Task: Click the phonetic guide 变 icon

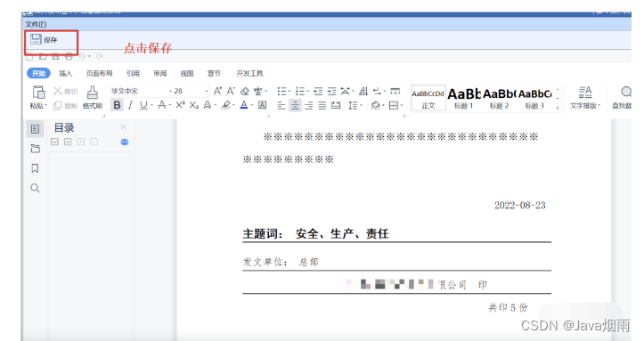Action: (258, 91)
